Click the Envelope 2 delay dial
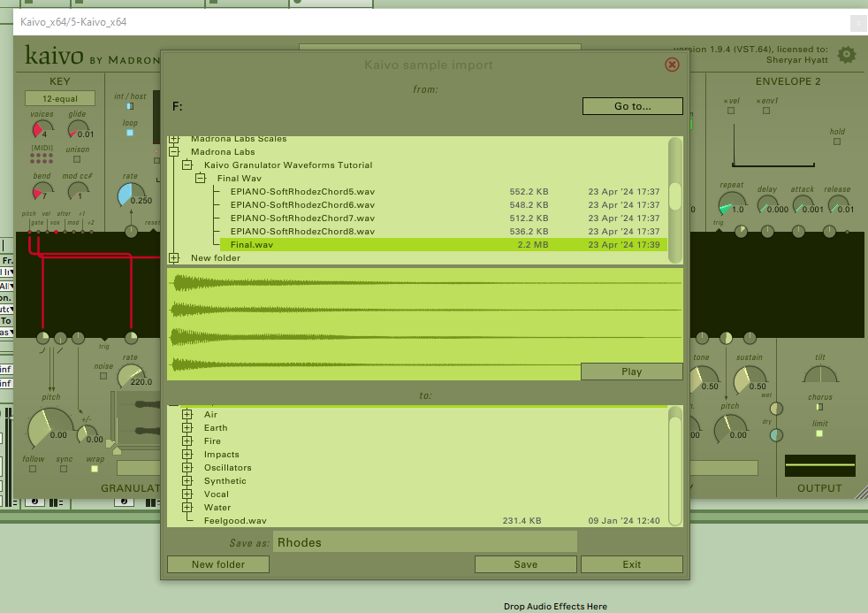868x613 pixels. click(x=766, y=205)
